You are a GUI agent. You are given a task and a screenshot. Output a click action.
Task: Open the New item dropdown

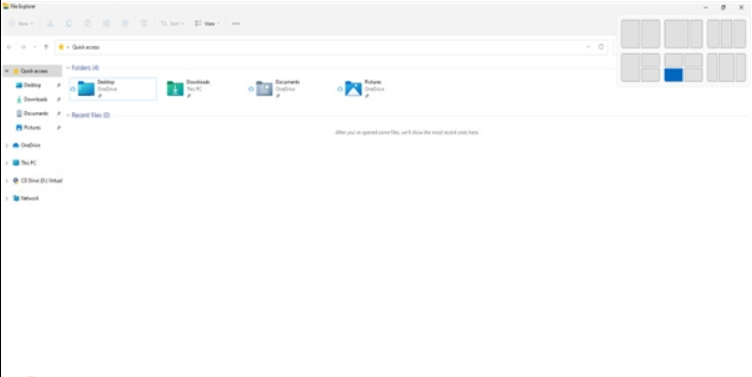(x=22, y=24)
